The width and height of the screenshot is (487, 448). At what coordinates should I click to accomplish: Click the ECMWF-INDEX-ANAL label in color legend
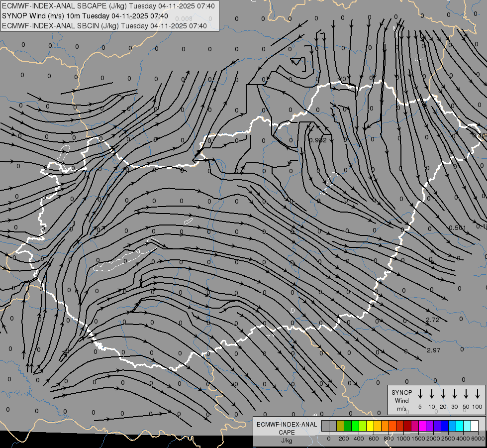click(287, 424)
